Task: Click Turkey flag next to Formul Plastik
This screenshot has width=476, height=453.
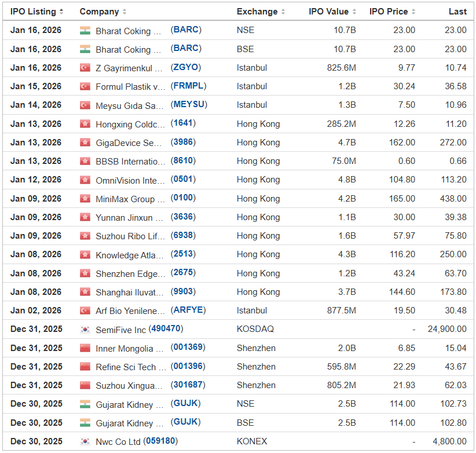Action: click(x=85, y=86)
